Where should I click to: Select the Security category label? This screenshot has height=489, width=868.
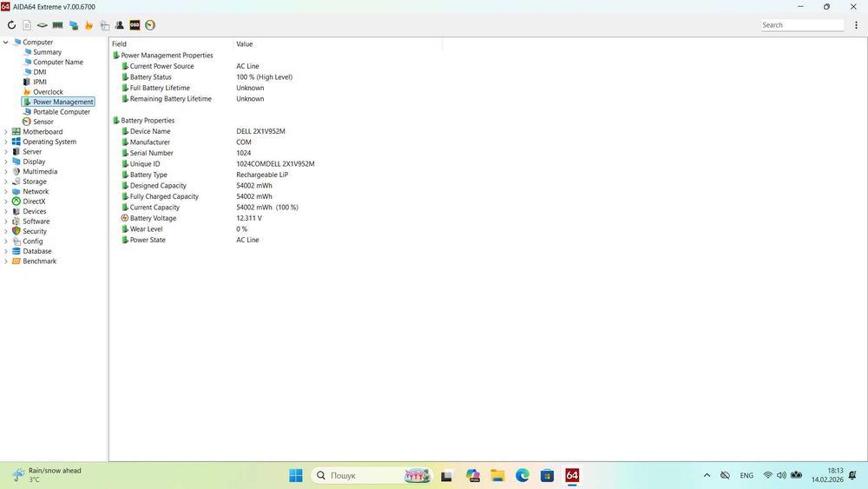tap(35, 232)
